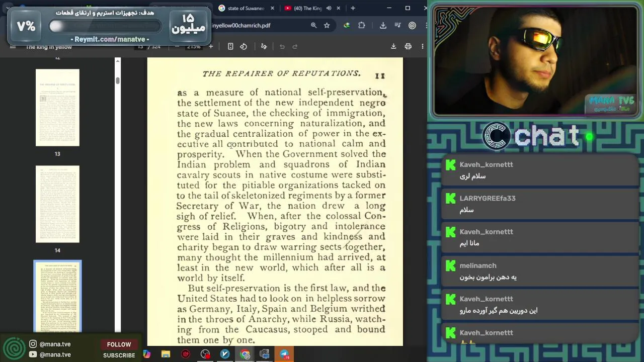Bookmark this page with the star
Viewport: 644px width, 362px height.
327,25
